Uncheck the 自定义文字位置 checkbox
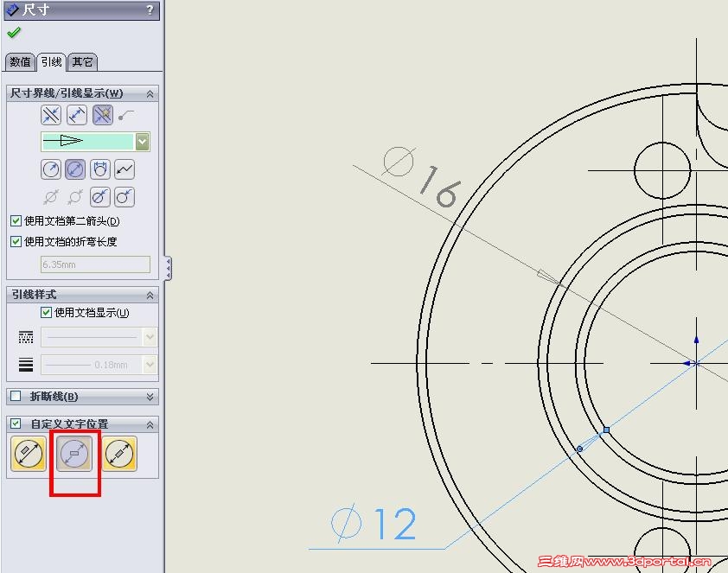Screen dimensions: 728x573 [x=16, y=423]
